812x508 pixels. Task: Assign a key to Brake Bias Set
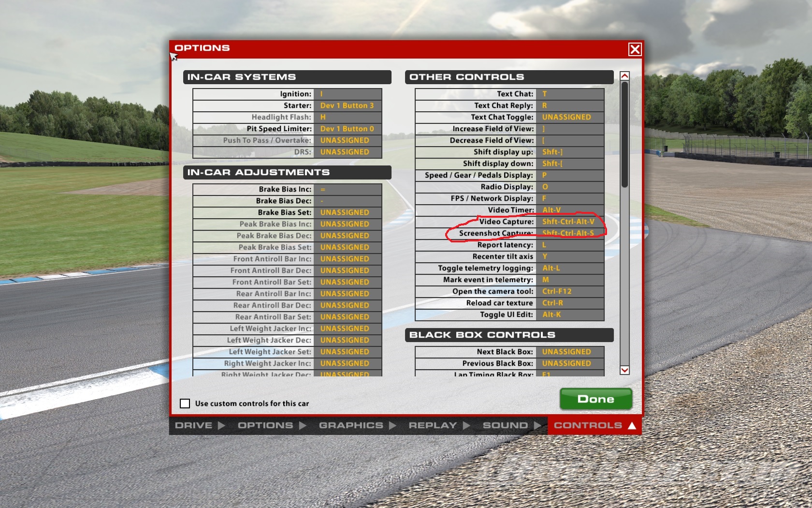(348, 212)
